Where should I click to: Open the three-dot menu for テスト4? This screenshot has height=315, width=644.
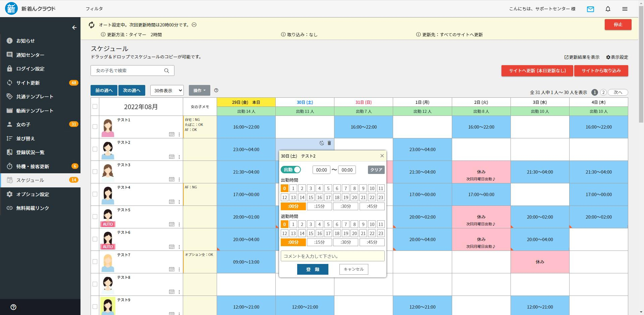[179, 202]
